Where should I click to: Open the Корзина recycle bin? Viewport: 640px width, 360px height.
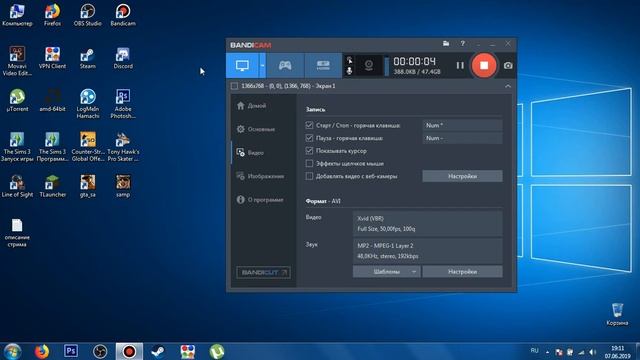click(x=617, y=314)
